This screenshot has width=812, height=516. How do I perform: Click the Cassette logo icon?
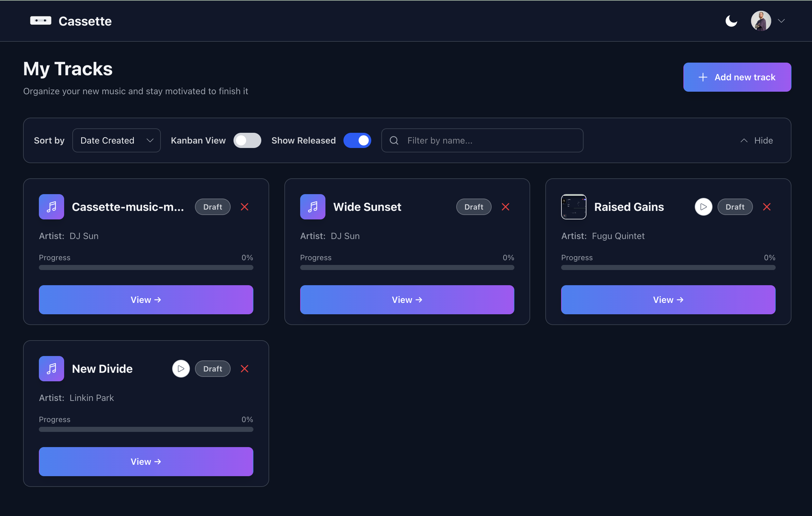point(40,21)
